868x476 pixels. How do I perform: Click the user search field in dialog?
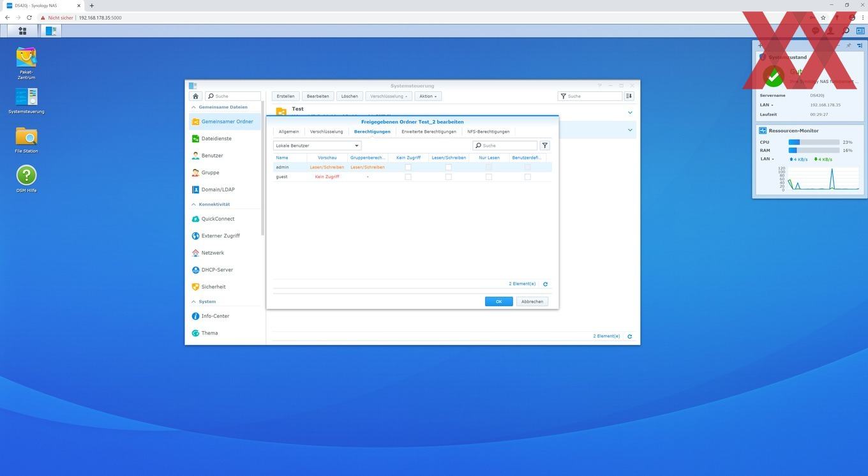(x=505, y=145)
